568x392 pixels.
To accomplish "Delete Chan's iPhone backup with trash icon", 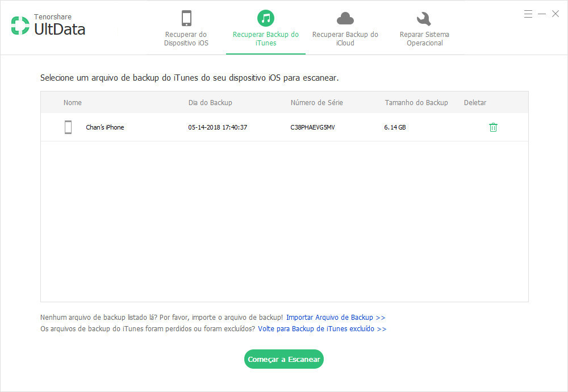I will pyautogui.click(x=493, y=127).
